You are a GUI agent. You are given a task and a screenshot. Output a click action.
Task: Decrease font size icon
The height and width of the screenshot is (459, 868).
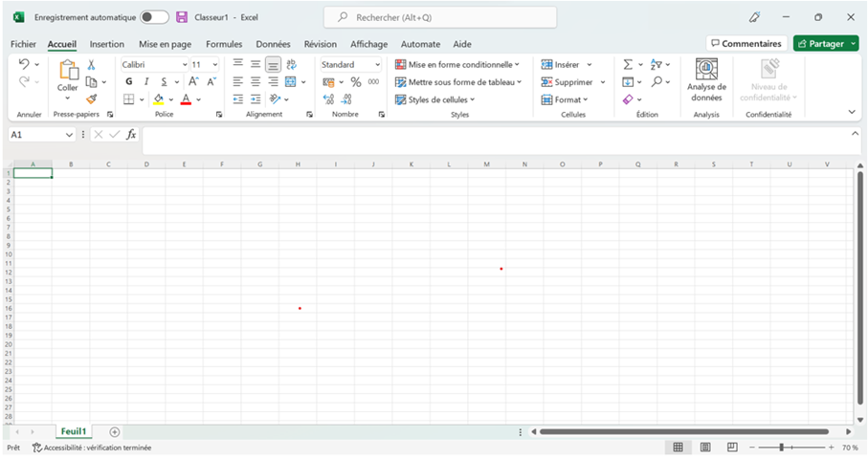point(211,82)
